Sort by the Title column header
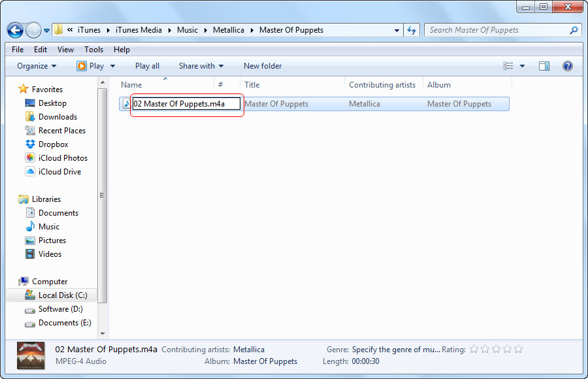The width and height of the screenshot is (588, 379). 293,85
